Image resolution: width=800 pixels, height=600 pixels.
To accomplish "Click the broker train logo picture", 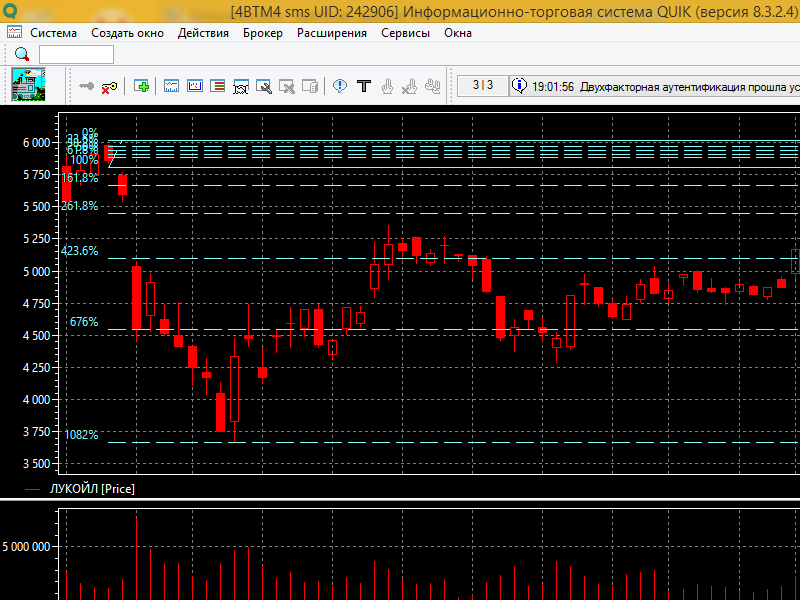I will coord(28,84).
